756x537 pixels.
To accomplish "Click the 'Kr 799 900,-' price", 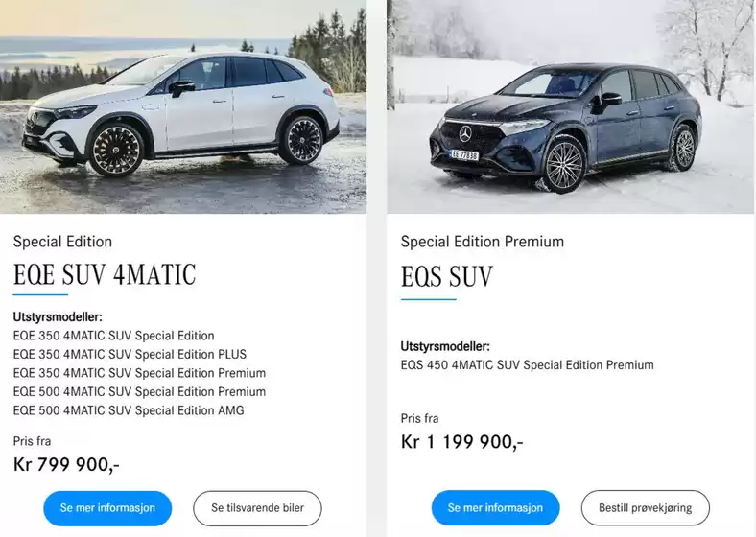I will 66,465.
